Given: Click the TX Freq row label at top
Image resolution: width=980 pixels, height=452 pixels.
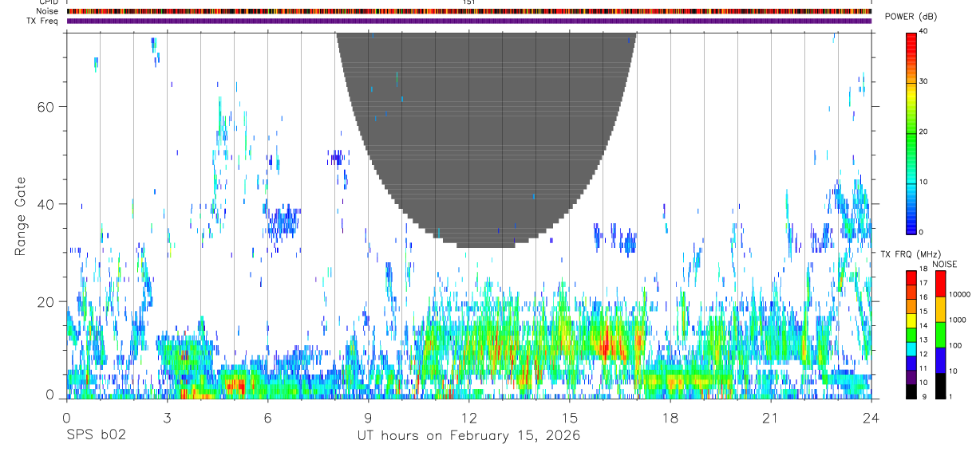Looking at the screenshot, I should point(42,21).
